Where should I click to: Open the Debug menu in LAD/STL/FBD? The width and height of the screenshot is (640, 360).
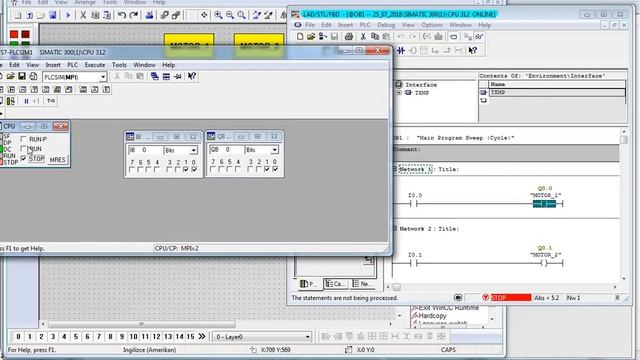point(386,25)
